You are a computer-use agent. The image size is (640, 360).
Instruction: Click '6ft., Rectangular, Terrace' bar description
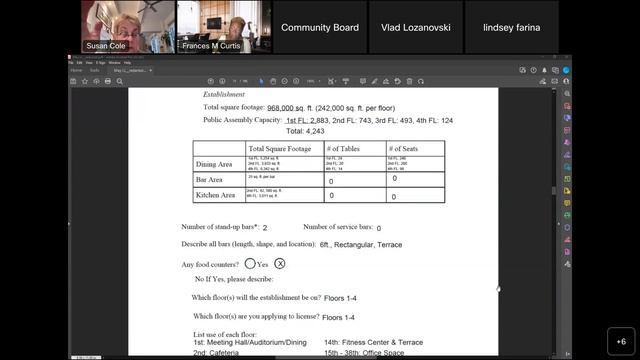(361, 244)
